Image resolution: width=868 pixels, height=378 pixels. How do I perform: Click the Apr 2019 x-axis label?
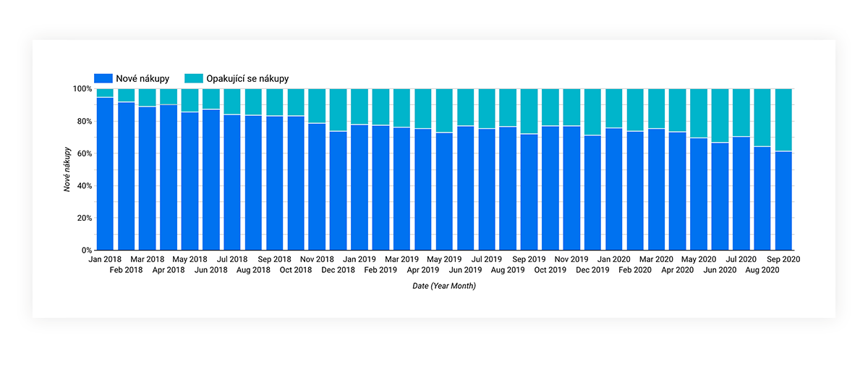pos(423,270)
